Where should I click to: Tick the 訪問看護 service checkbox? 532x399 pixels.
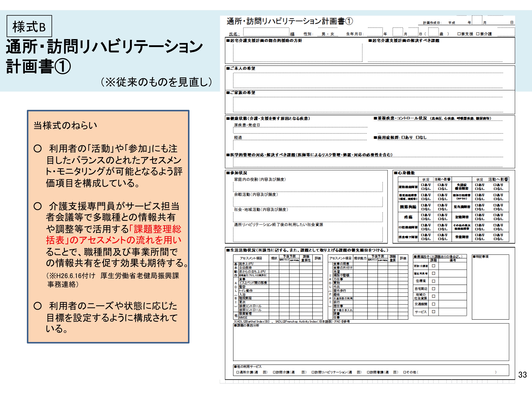point(368,372)
